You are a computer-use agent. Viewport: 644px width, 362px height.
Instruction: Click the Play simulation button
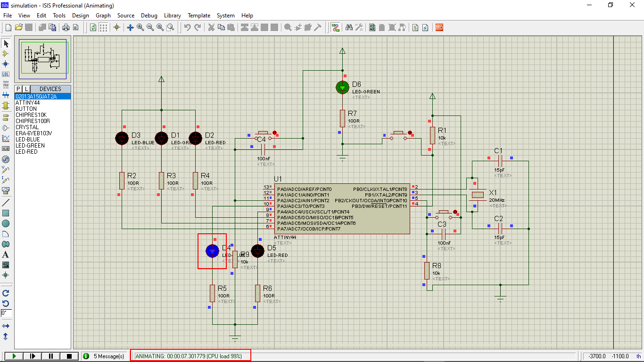pos(14,356)
